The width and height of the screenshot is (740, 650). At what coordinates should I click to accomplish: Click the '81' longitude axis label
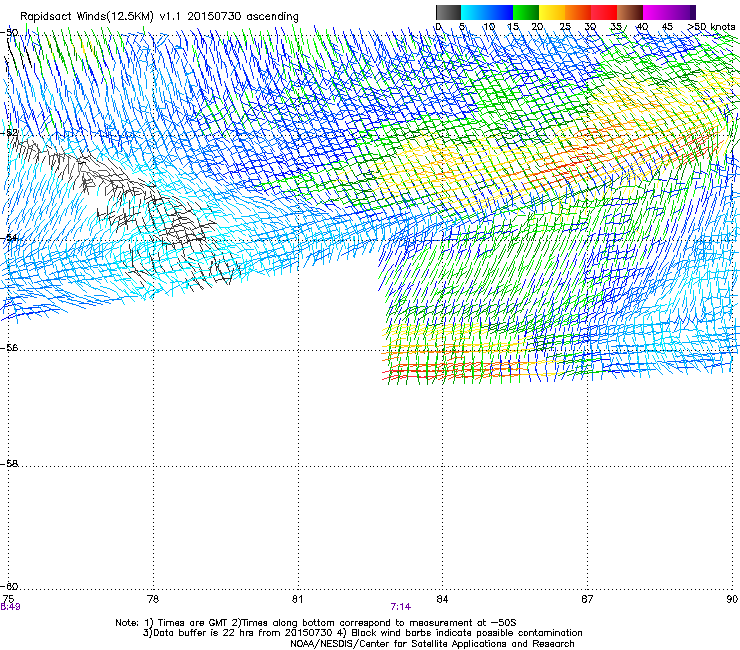coord(297,599)
